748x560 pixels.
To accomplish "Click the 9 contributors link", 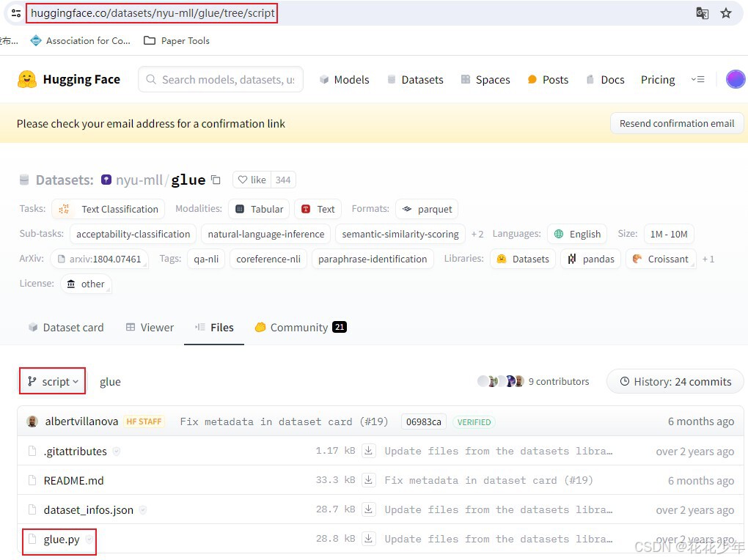I will [559, 381].
